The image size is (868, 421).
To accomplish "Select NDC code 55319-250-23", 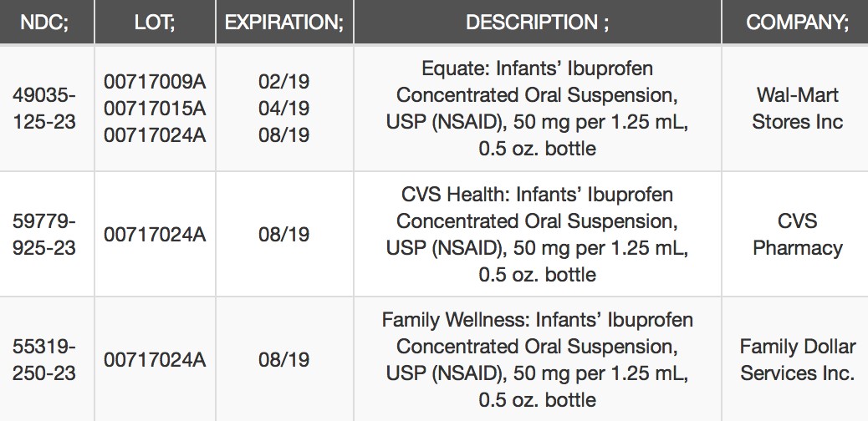I will [44, 360].
